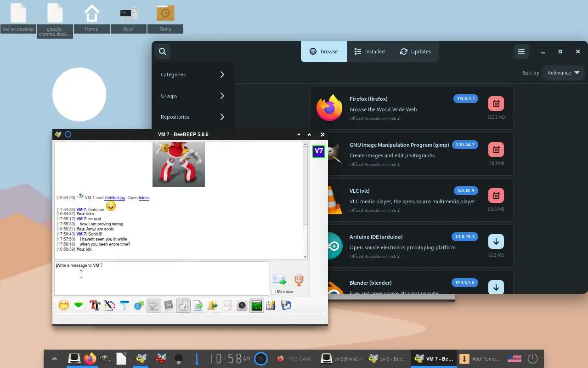588x368 pixels.
Task: Expand the Categories list
Action: point(193,75)
